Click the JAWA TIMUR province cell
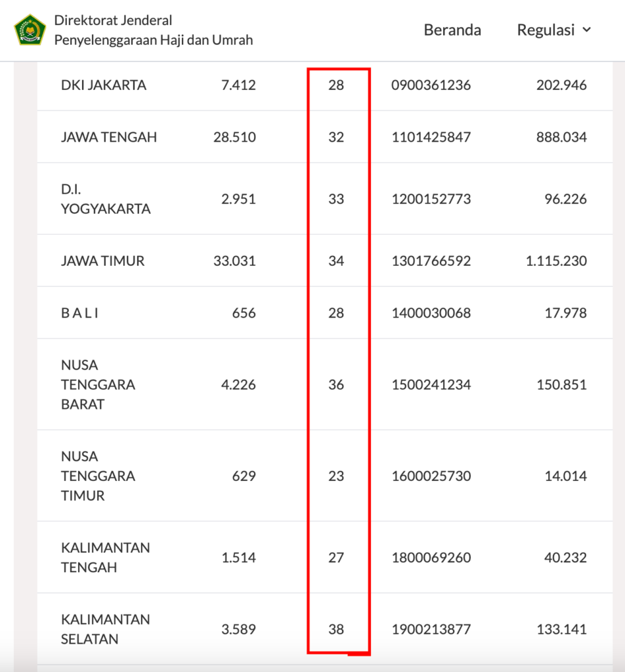This screenshot has height=672, width=625. tap(102, 261)
